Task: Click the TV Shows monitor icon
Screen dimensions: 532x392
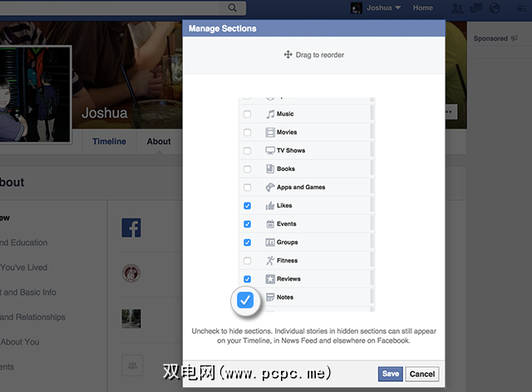Action: (x=270, y=150)
